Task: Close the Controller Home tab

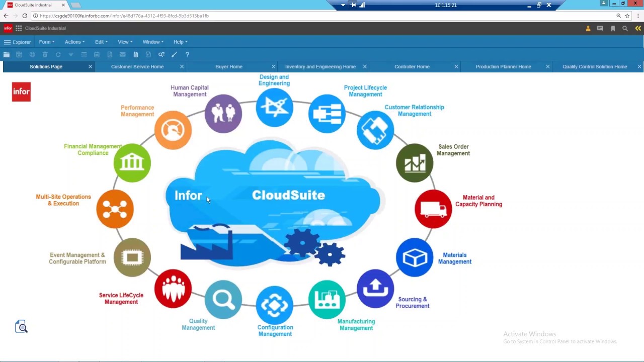Action: (456, 66)
